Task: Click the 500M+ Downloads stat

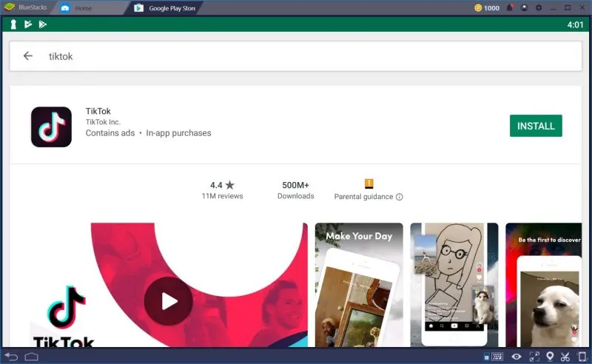Action: tap(295, 190)
